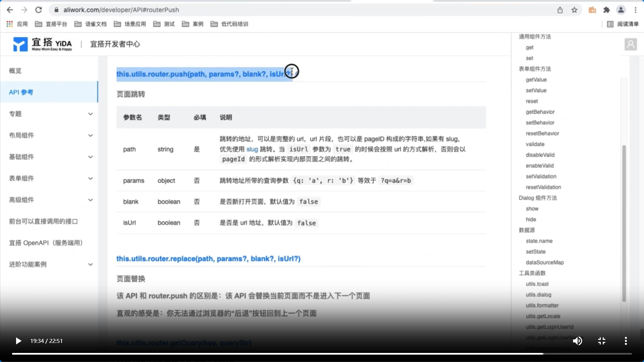
Task: Click the slug hyperlink in path description
Action: click(x=252, y=149)
